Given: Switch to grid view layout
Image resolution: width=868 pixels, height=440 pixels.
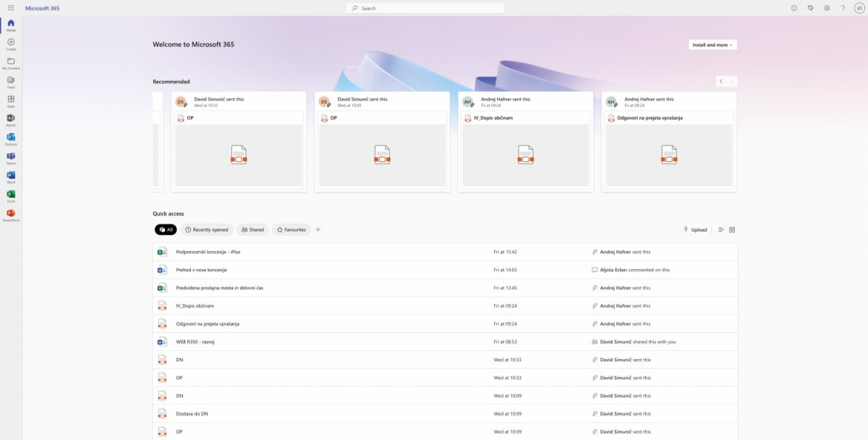Looking at the screenshot, I should (x=732, y=229).
